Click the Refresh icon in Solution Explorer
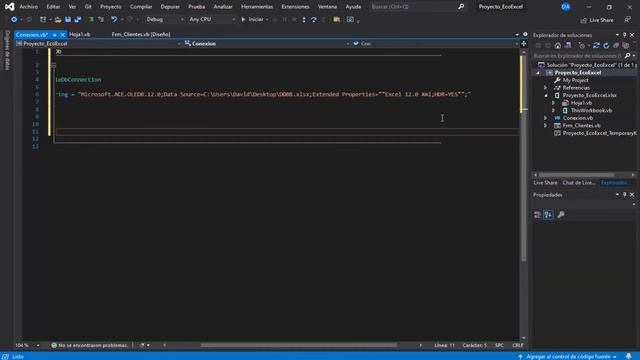Viewport: 640px width, 360px height. click(x=606, y=45)
